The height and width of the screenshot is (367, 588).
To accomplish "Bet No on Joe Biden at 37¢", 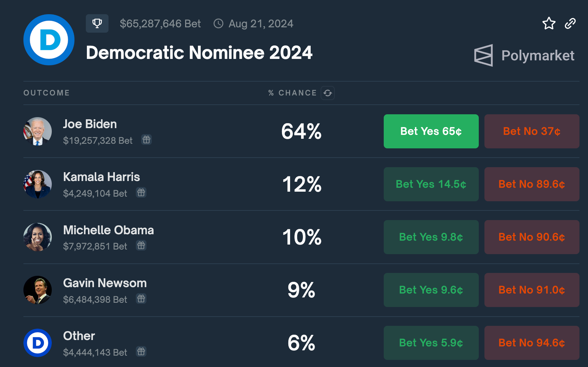I will tap(532, 131).
